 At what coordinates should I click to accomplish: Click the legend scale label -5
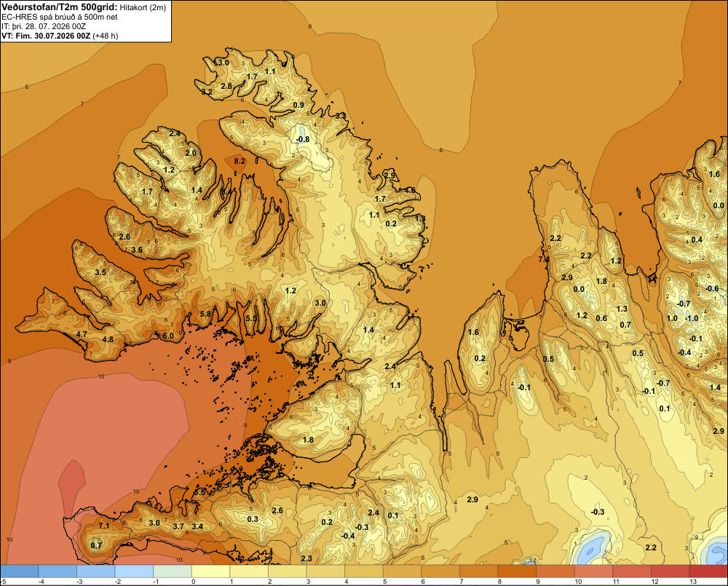tap(3, 582)
